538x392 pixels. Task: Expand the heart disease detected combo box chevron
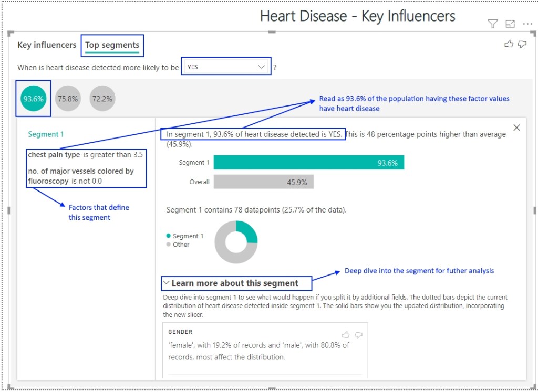(x=262, y=67)
